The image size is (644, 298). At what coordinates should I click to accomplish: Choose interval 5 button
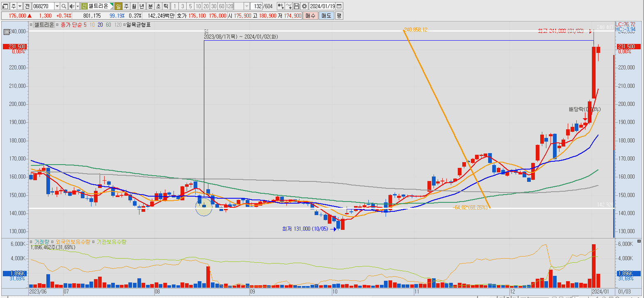190,6
